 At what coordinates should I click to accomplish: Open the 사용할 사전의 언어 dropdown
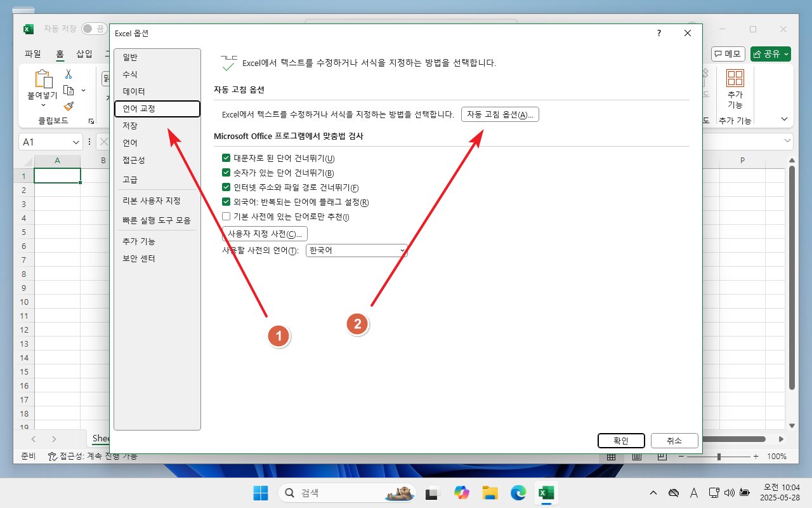pos(356,251)
